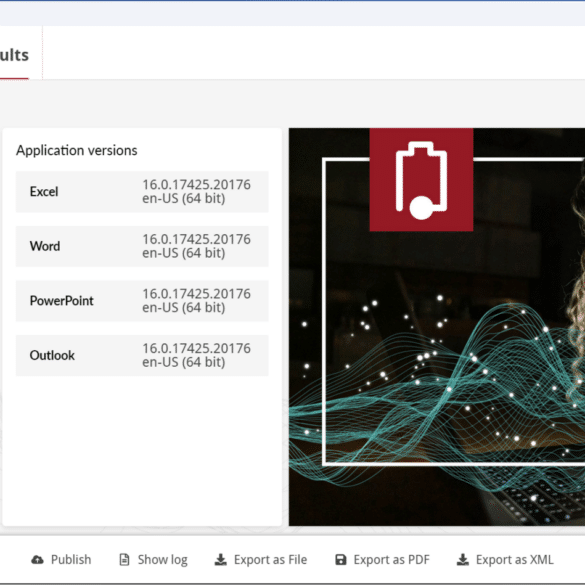Click the Export as XML download icon
Screen dimensions: 585x585
[463, 560]
